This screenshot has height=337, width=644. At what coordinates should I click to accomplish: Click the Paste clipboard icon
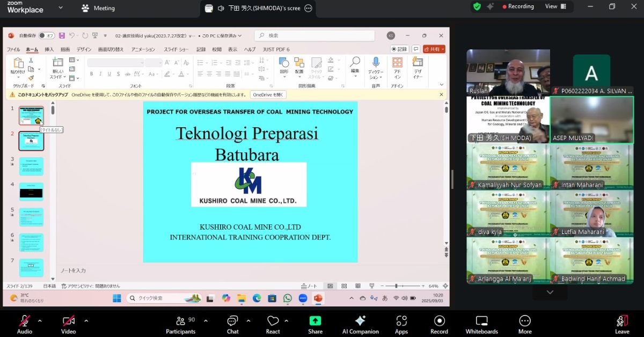(18, 62)
